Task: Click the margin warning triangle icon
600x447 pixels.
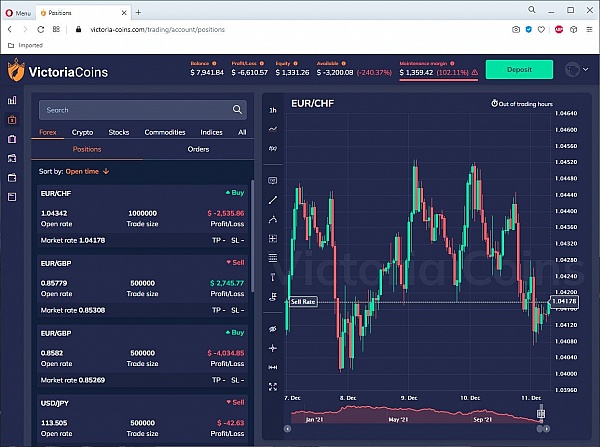Action: 474,72
